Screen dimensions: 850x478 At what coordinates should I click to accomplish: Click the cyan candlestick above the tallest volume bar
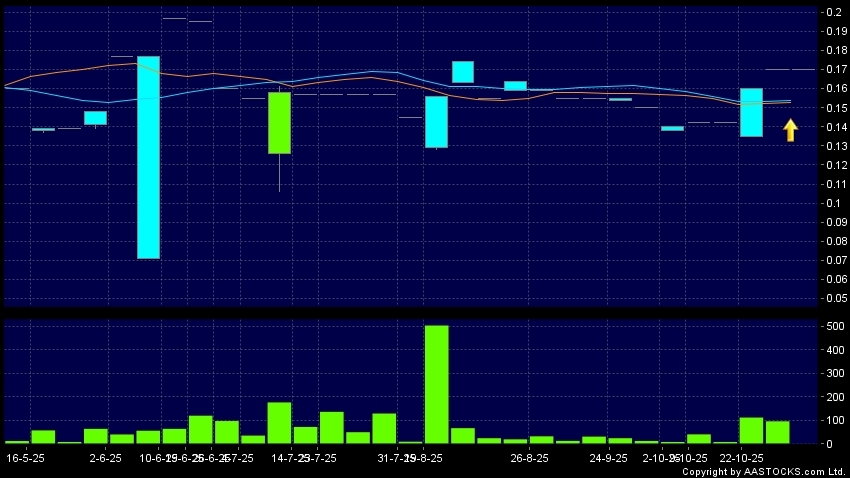pyautogui.click(x=436, y=122)
